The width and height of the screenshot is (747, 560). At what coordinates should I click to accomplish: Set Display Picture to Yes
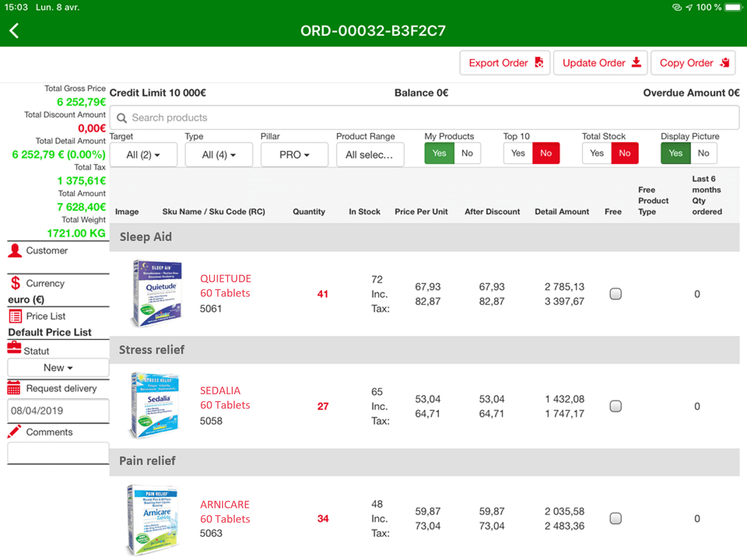click(x=676, y=153)
